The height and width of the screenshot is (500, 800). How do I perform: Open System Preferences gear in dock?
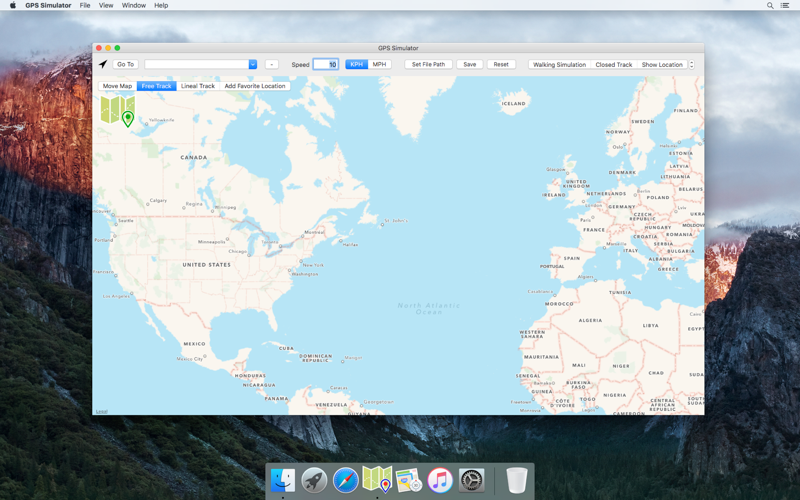click(x=471, y=480)
